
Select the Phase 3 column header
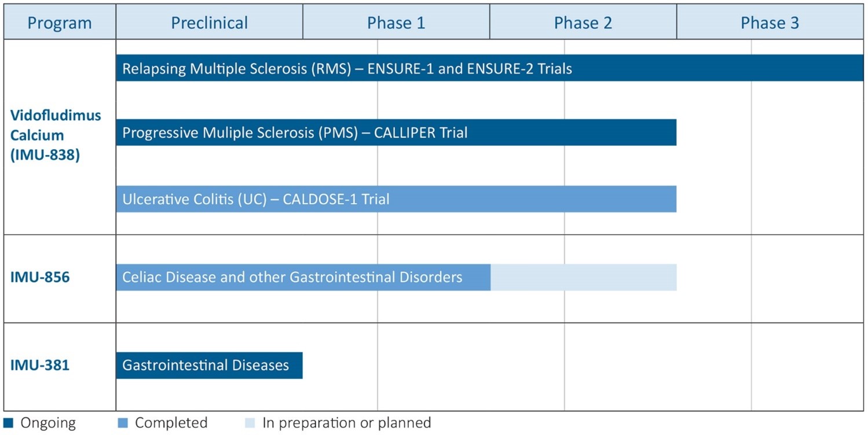pyautogui.click(x=770, y=23)
